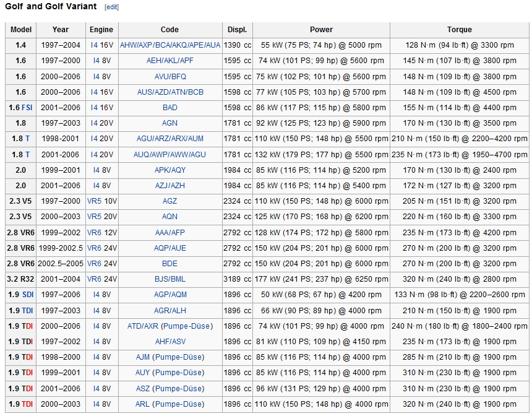532x416 pixels.
Task: Click the Pumpe-Düse link in the ATD/AXR row
Action: [x=187, y=326]
